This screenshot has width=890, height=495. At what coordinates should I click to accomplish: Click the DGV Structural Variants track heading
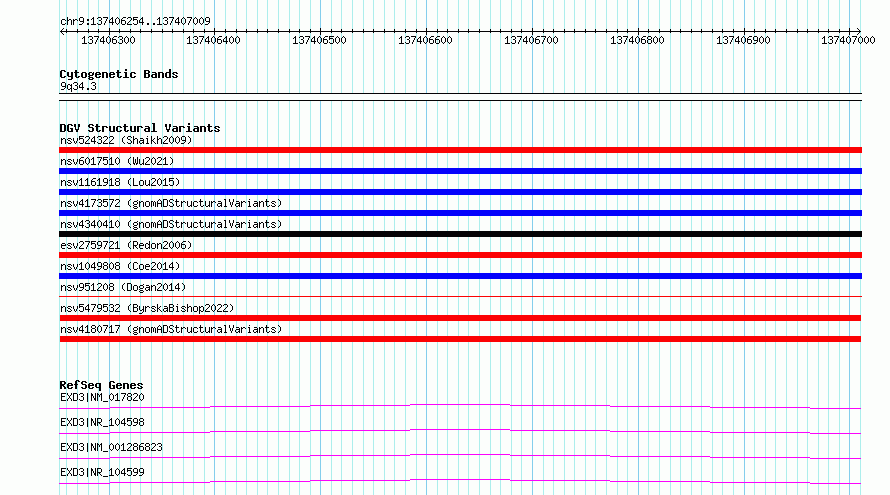140,128
